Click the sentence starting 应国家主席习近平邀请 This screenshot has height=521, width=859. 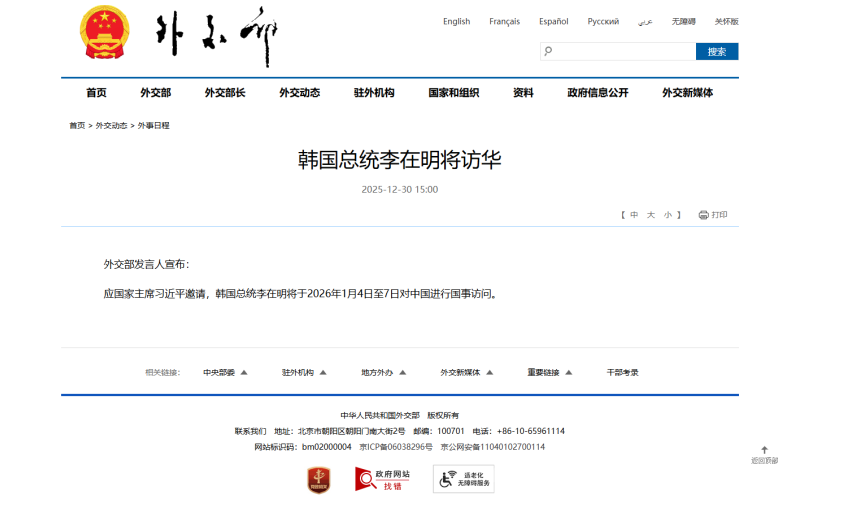(302, 294)
